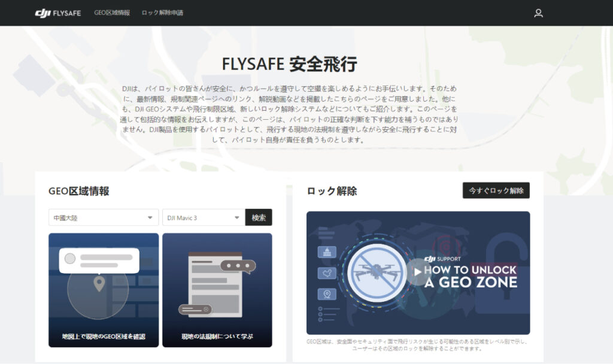Click the DJI FlySafe logo

[x=57, y=13]
